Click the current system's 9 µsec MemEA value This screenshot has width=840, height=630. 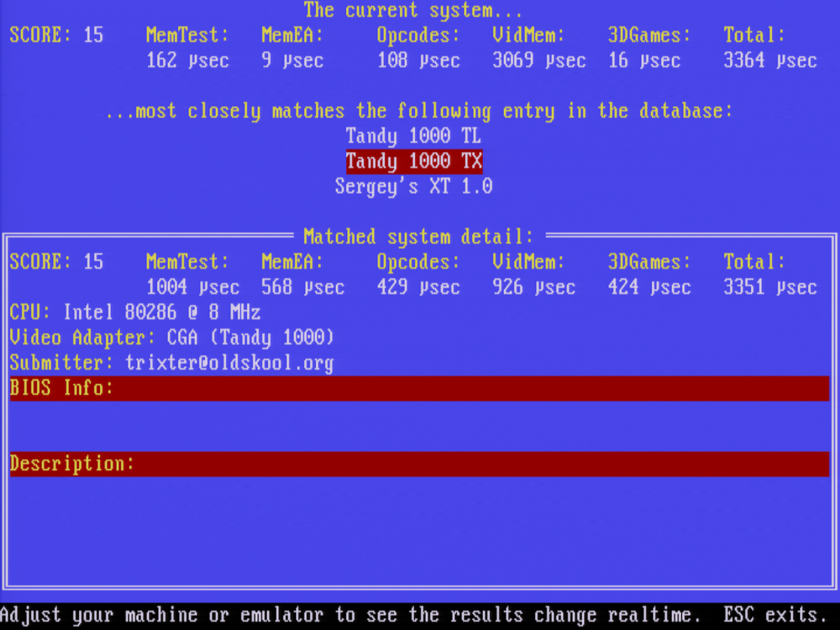pos(292,60)
